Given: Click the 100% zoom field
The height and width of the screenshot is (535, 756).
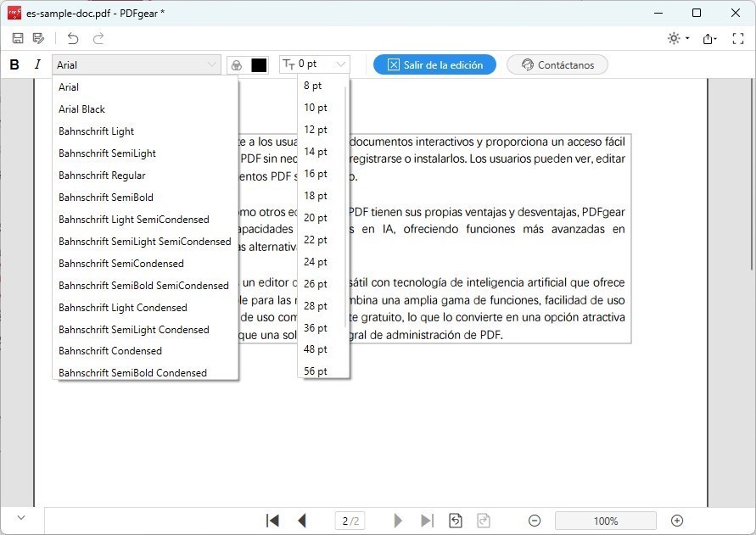Looking at the screenshot, I should point(606,521).
